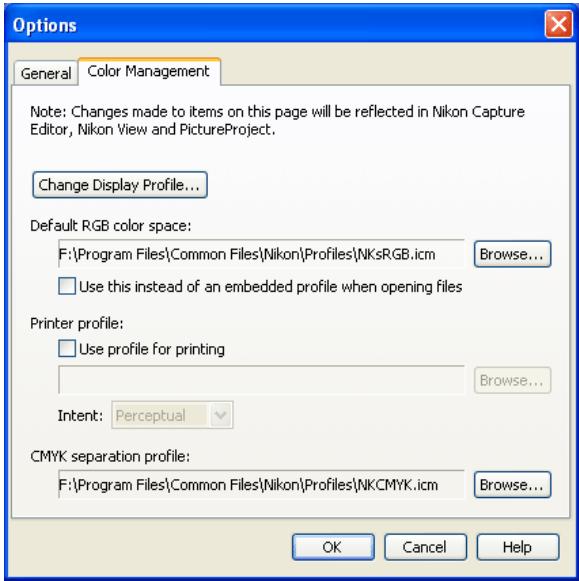Cancel the Options dialog
This screenshot has height=581, width=579.
[x=425, y=547]
